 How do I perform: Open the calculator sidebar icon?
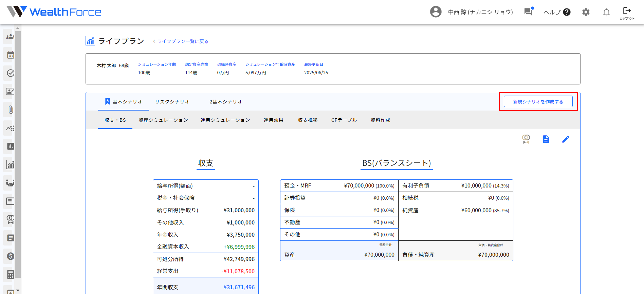click(10, 275)
